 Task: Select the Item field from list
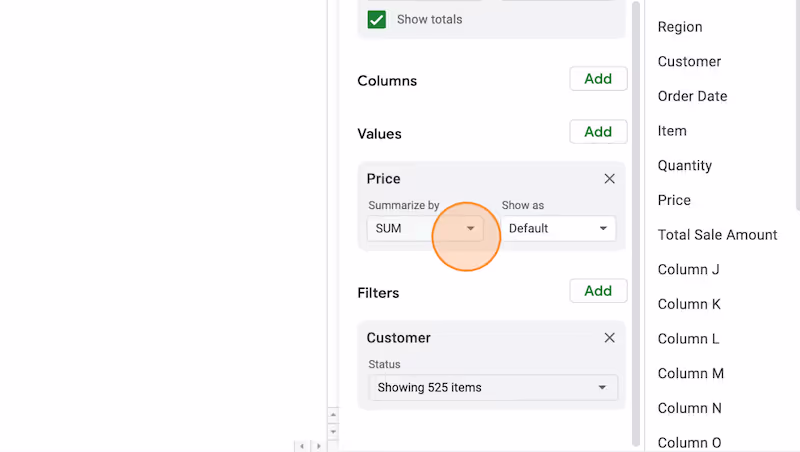pyautogui.click(x=671, y=131)
